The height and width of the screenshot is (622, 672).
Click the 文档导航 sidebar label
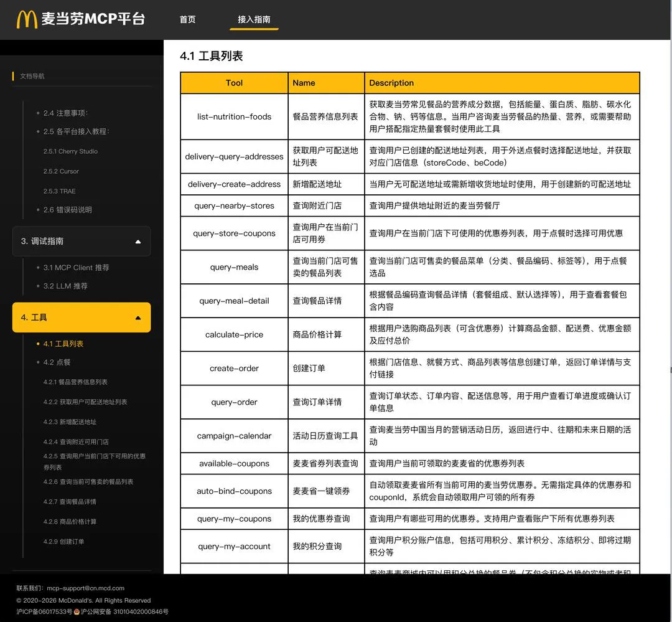pyautogui.click(x=32, y=77)
